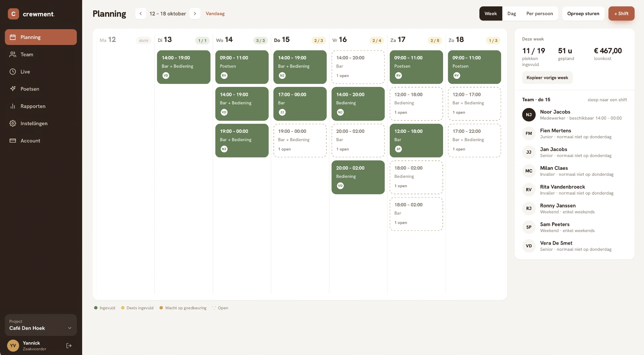Open Instellingen gear icon

tap(13, 123)
